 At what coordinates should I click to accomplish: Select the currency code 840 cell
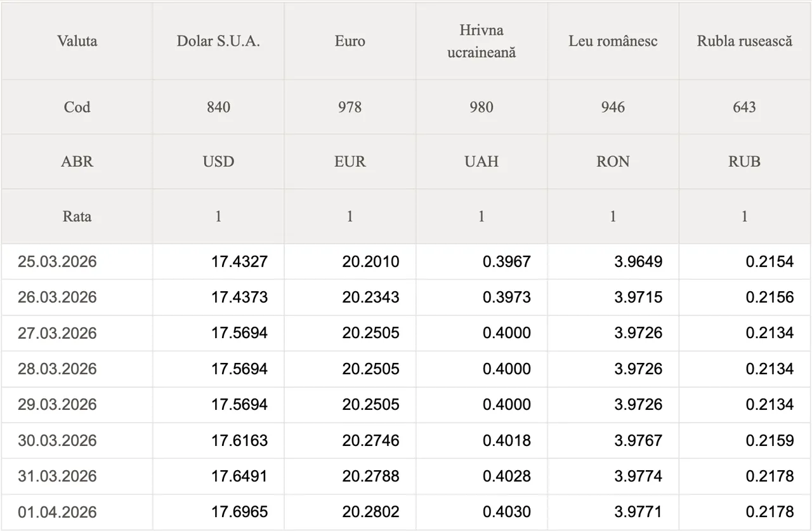[x=218, y=107]
